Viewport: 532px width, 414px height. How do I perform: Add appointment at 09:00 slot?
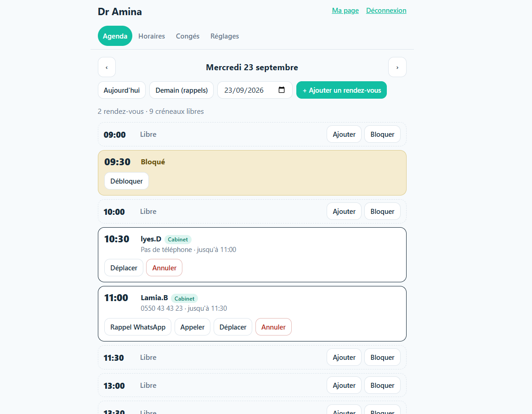pos(344,134)
